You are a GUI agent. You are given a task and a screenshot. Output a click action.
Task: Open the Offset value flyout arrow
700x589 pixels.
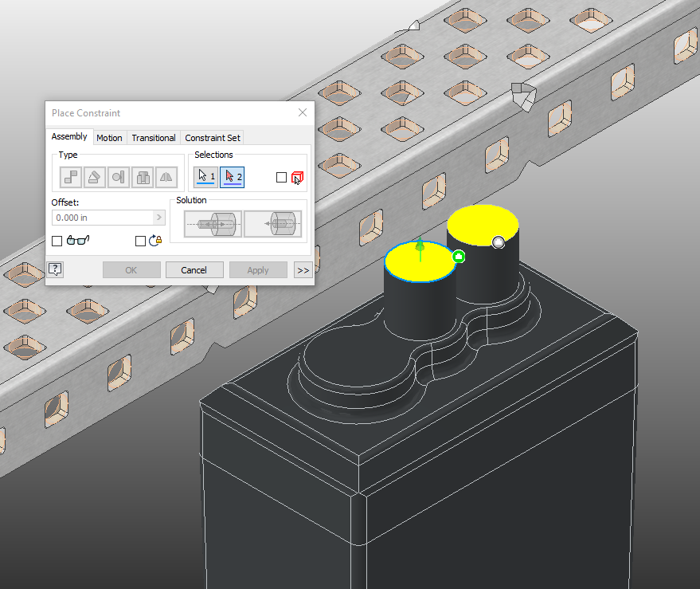point(159,218)
